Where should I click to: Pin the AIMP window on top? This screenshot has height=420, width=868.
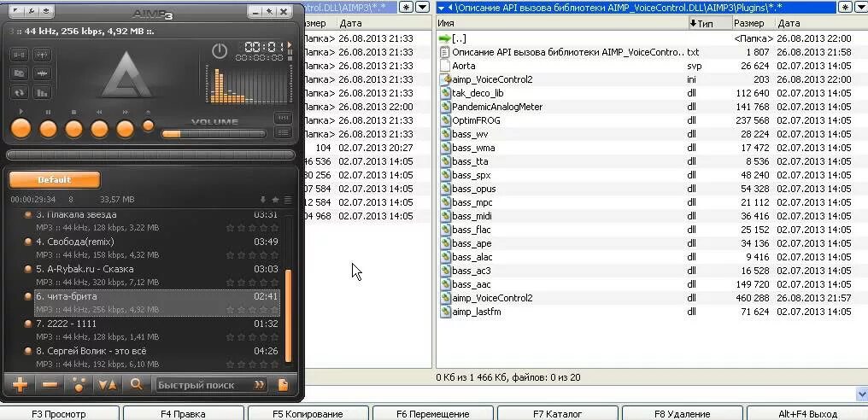click(269, 11)
